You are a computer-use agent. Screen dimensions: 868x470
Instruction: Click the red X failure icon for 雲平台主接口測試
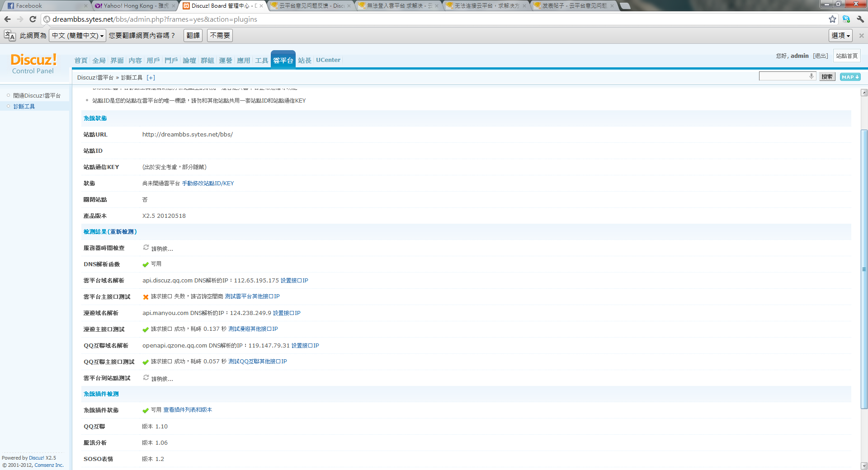click(146, 297)
